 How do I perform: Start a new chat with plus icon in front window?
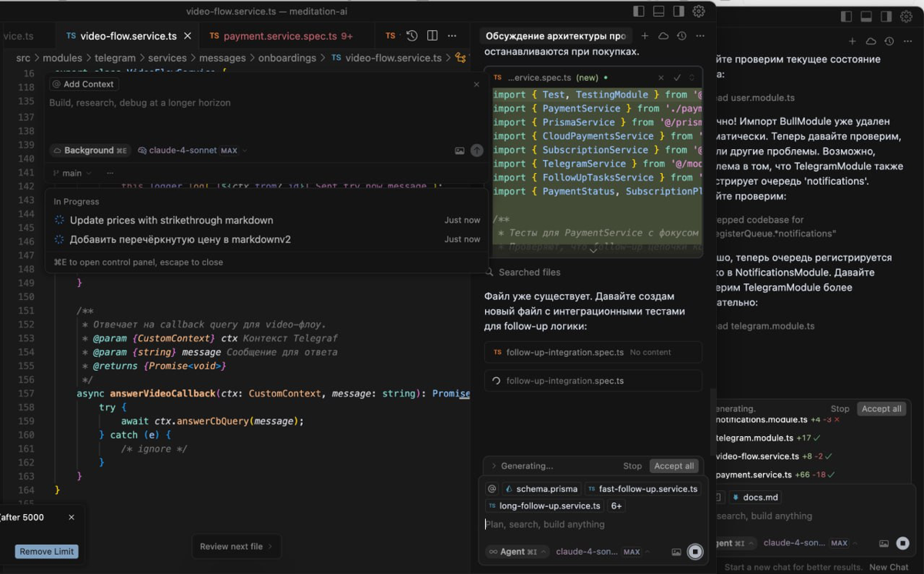coord(644,36)
